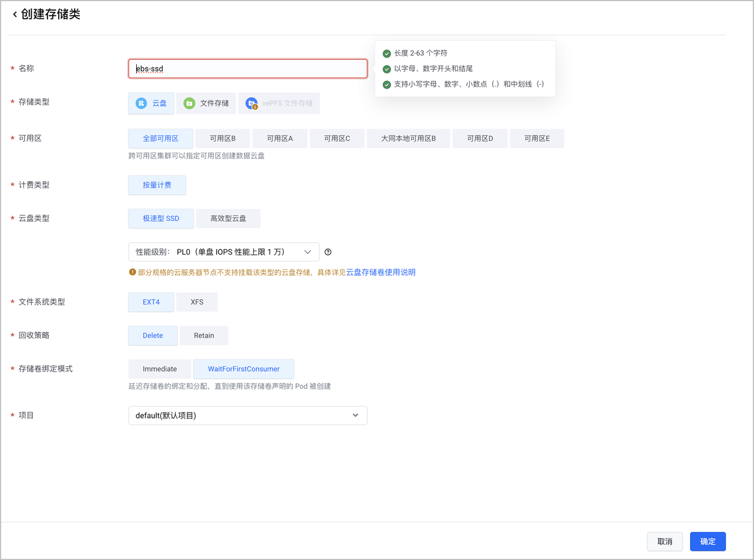Open the 性能级别 PL0 dropdown
The image size is (754, 560).
[x=224, y=252]
